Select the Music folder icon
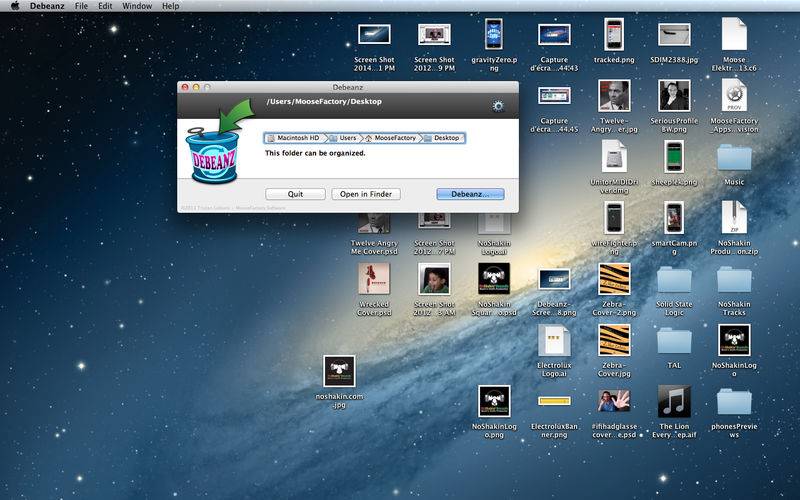 [x=734, y=157]
